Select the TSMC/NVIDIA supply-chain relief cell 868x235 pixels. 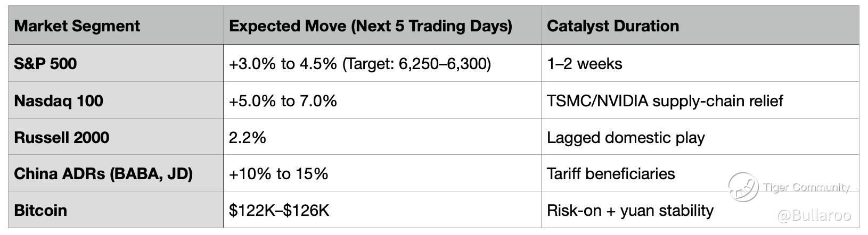pos(665,100)
